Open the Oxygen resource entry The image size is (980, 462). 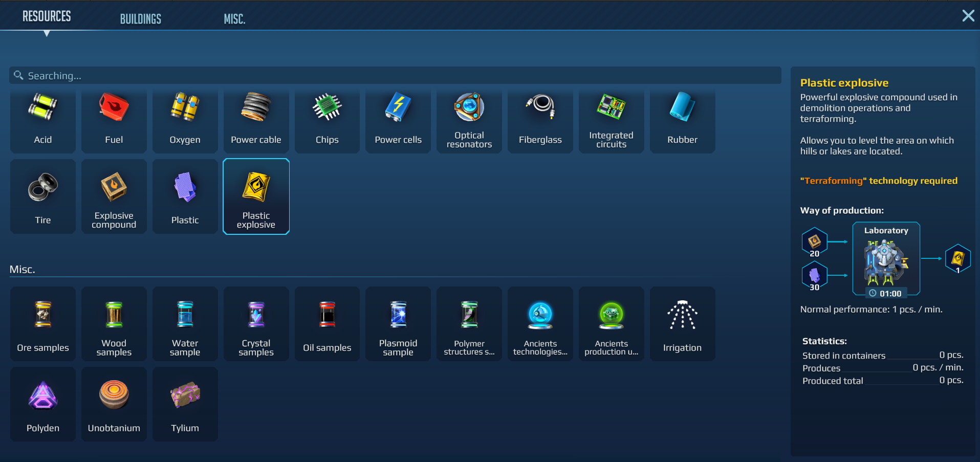pos(185,121)
